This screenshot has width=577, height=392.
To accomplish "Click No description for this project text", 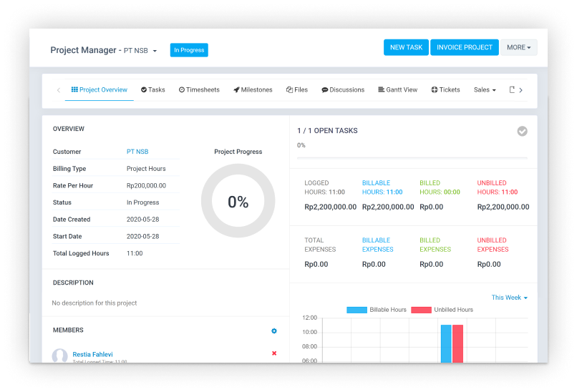I will [x=94, y=303].
